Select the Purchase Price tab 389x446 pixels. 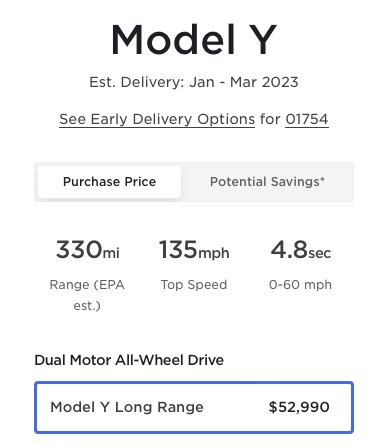pos(109,182)
